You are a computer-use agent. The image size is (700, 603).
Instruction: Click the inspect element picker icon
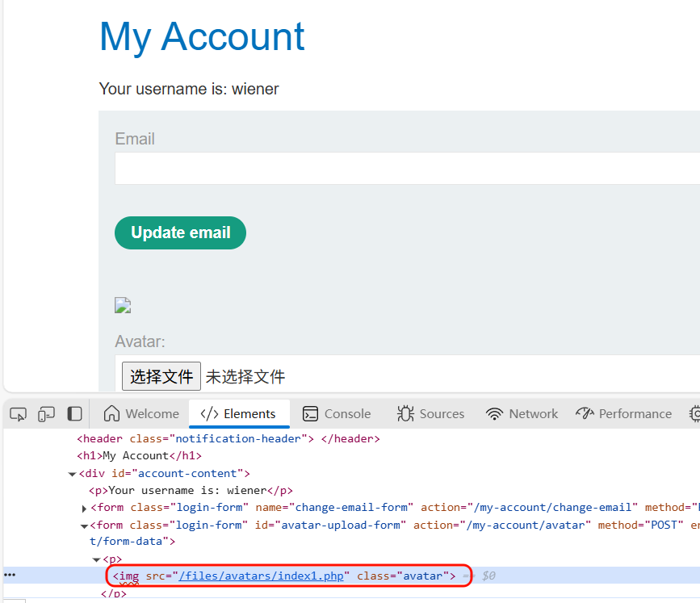[x=18, y=414]
